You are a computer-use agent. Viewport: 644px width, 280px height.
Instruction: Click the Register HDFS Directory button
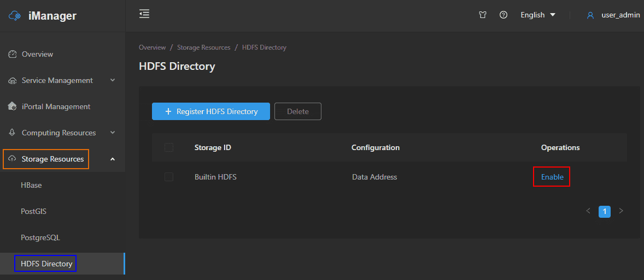(211, 111)
